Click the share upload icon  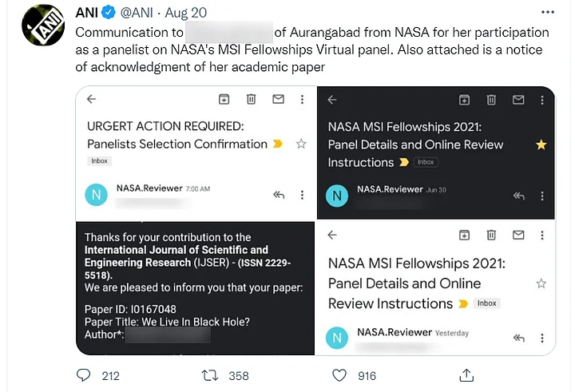click(x=466, y=375)
